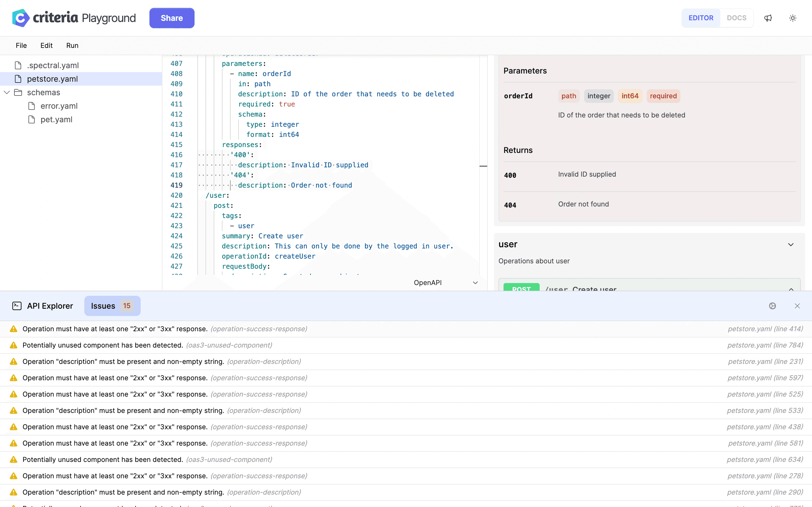Screen dimensions: 812x507
Task: Click the petstore.yaml file icon
Action: (x=18, y=79)
